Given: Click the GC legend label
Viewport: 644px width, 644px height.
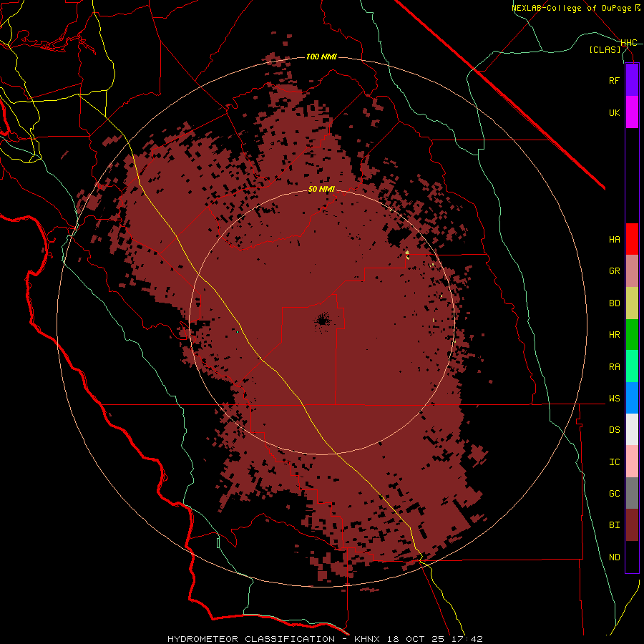Looking at the screenshot, I should (614, 494).
